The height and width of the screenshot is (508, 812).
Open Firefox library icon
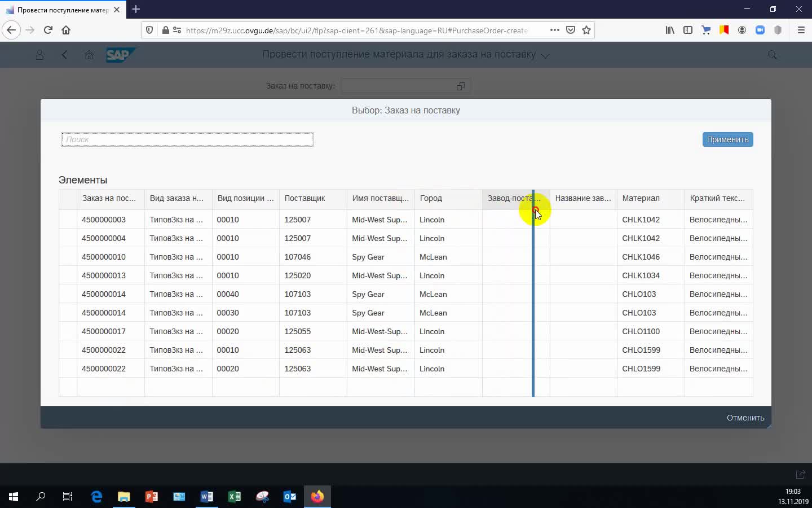(670, 30)
